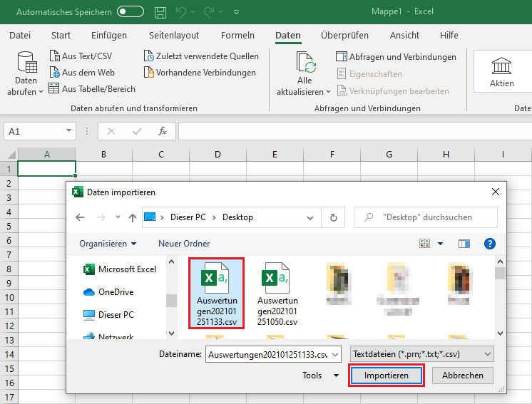
Task: Open the Daten abrufen database icon
Action: pyautogui.click(x=27, y=62)
